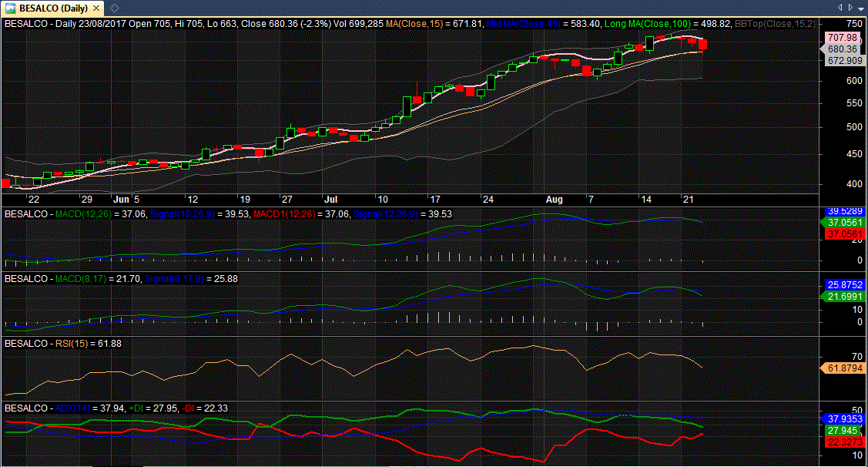This screenshot has width=868, height=467.
Task: Click the Mid MA(Close,45) indicator label
Action: click(x=523, y=24)
